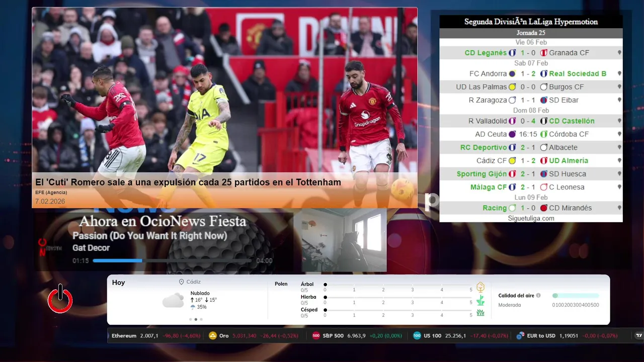Select the first weather carousel dot

(190, 319)
